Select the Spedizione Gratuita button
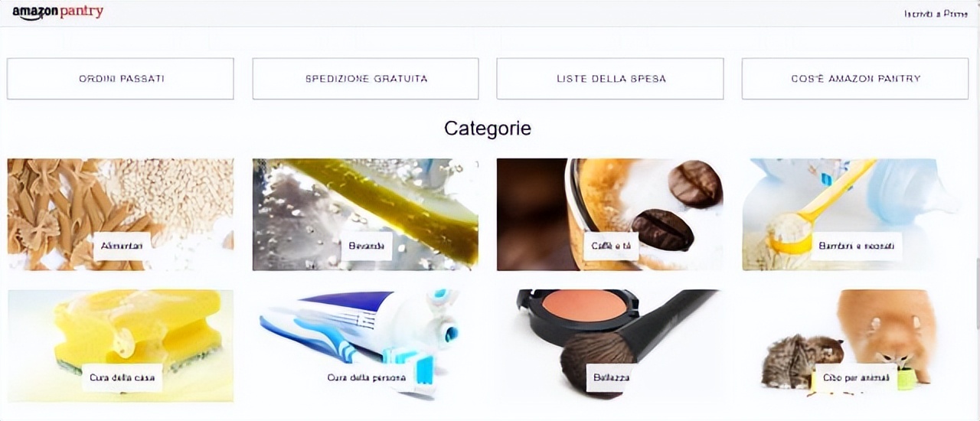The image size is (980, 421). pyautogui.click(x=365, y=79)
